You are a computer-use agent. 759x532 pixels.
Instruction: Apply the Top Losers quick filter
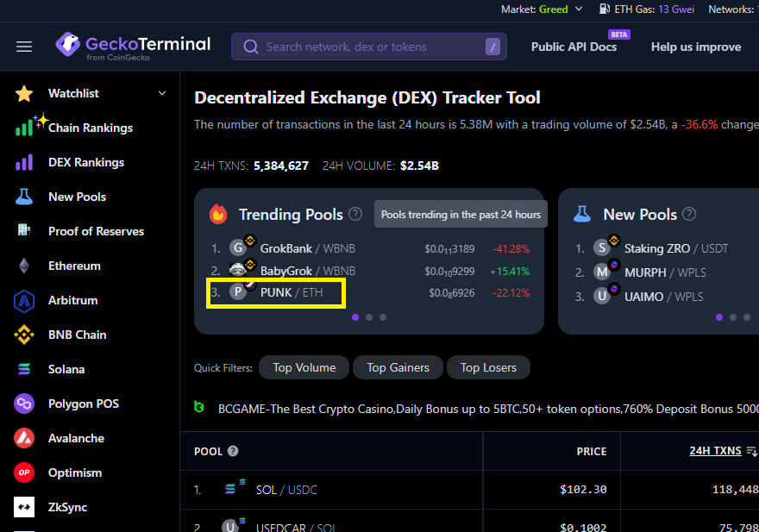click(x=488, y=367)
